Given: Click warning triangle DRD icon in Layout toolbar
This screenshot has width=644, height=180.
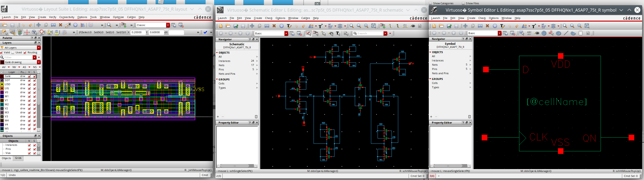Looking at the screenshot, I should point(50,32).
